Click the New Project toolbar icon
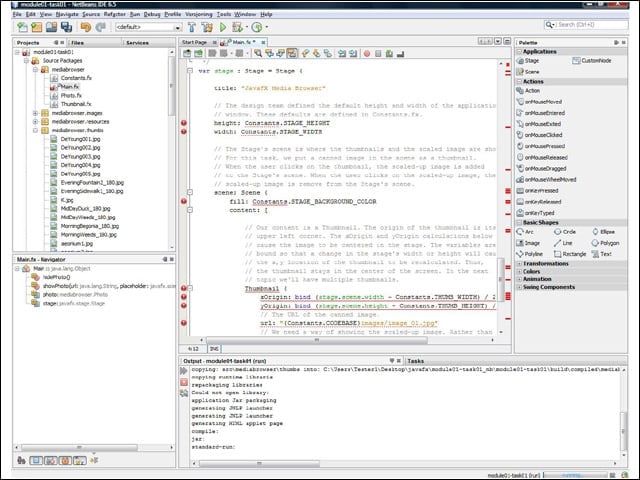The height and width of the screenshot is (480, 640). (x=37, y=27)
